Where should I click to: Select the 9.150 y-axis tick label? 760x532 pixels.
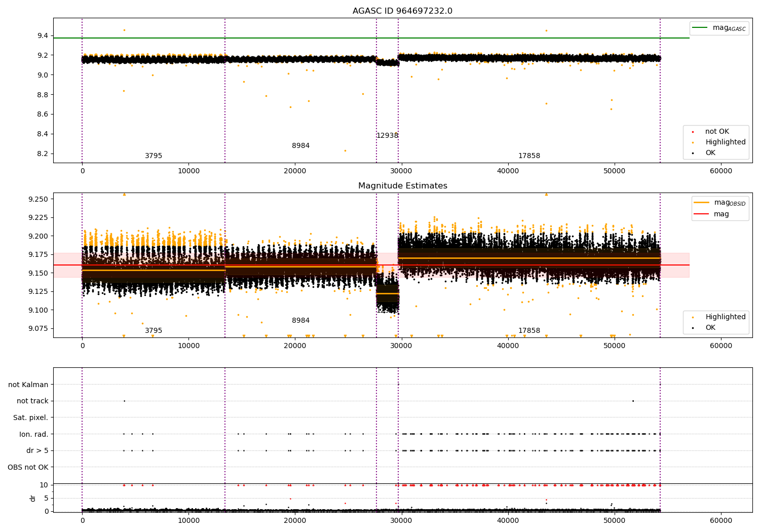[x=39, y=273]
